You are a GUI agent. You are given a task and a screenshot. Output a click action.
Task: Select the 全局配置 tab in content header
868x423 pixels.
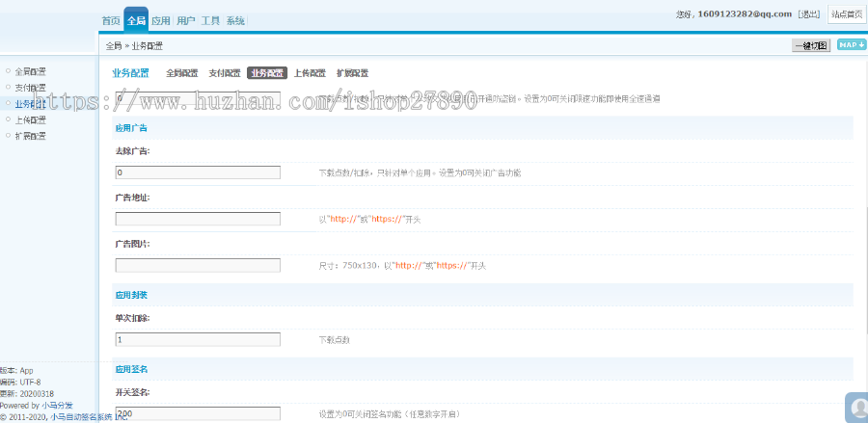tap(182, 73)
